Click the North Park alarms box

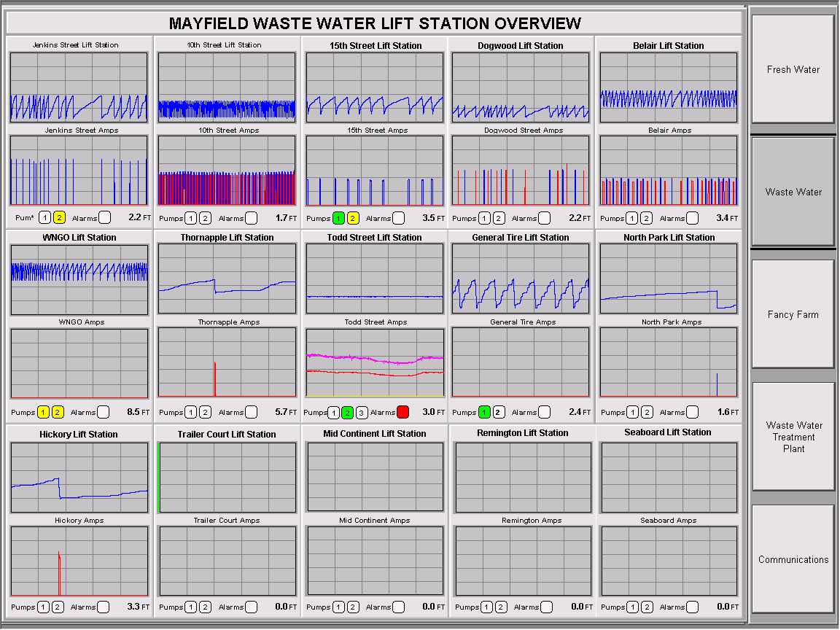tap(693, 412)
